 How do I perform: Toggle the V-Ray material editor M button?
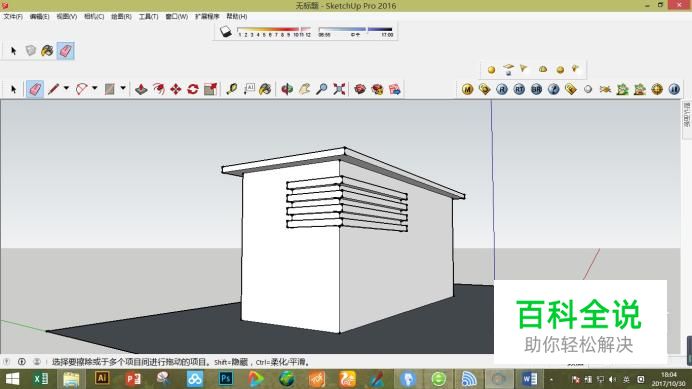click(467, 90)
